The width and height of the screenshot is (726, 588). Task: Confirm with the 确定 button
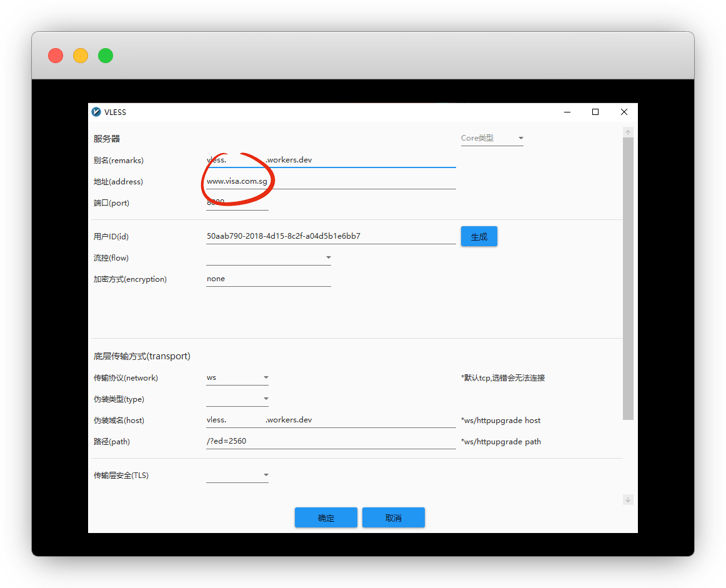(x=326, y=517)
